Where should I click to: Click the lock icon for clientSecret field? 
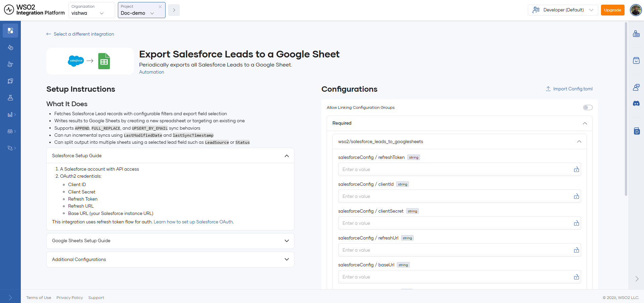pos(577,223)
